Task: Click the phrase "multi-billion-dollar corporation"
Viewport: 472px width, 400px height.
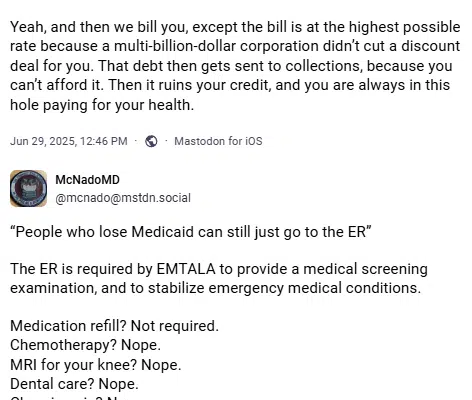Action: (x=216, y=46)
